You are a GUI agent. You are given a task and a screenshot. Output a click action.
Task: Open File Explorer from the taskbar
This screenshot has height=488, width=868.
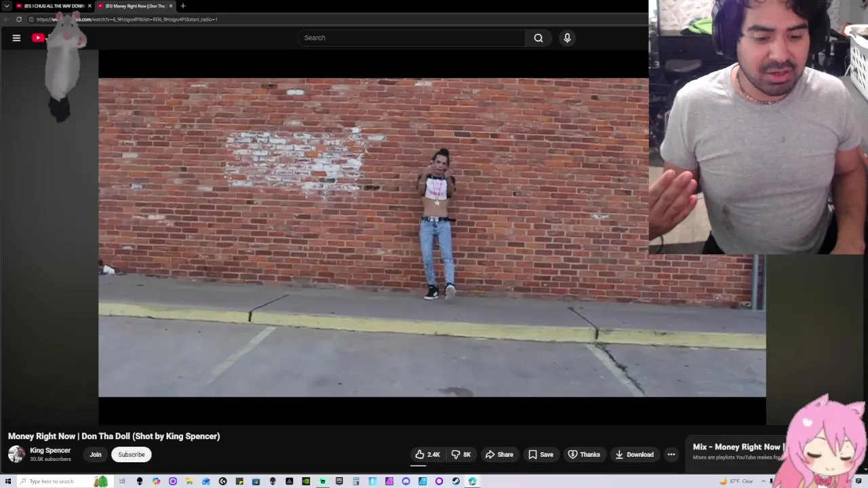[x=189, y=481]
